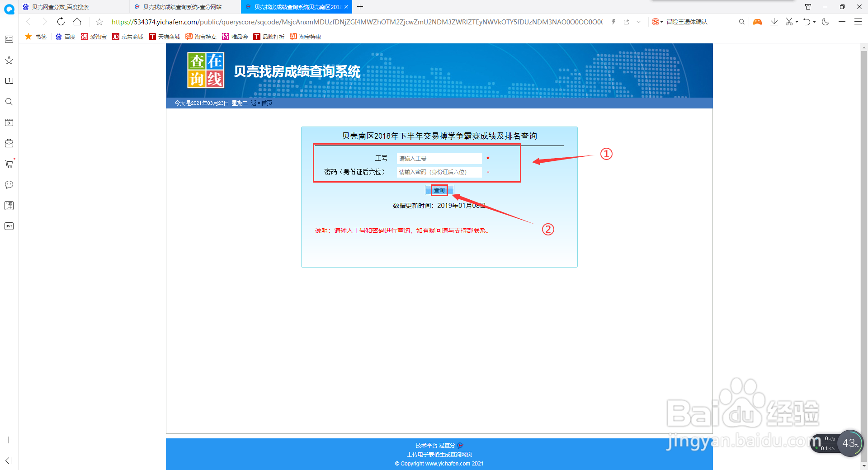Open the 书签 bookmarks item

36,37
